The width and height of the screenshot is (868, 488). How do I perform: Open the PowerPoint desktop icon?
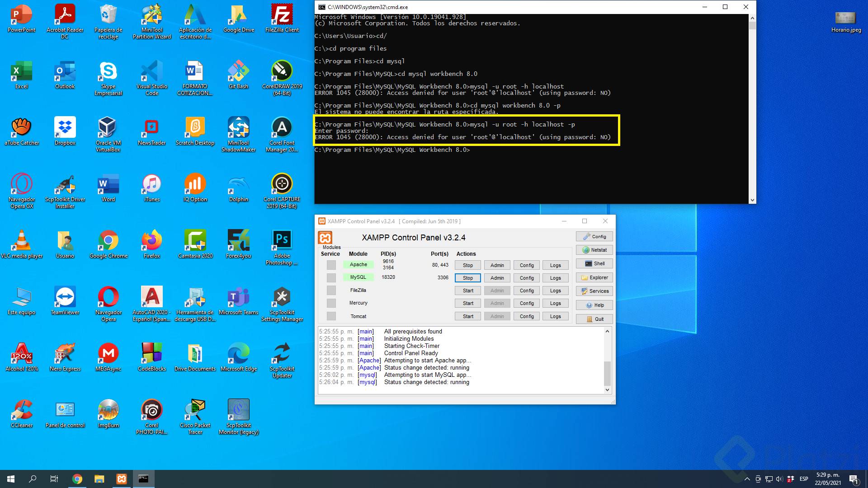point(21,19)
